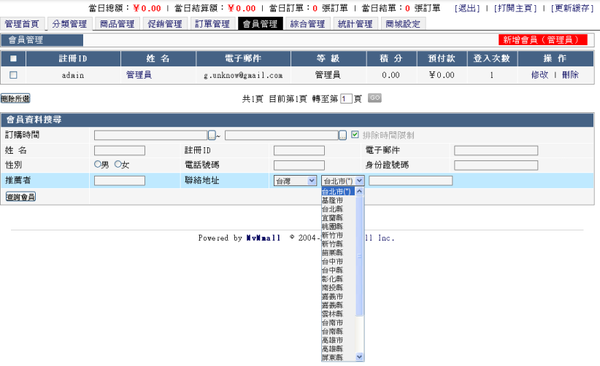Focus the 身份證號碼 input field
600x366 pixels.
pyautogui.click(x=496, y=165)
